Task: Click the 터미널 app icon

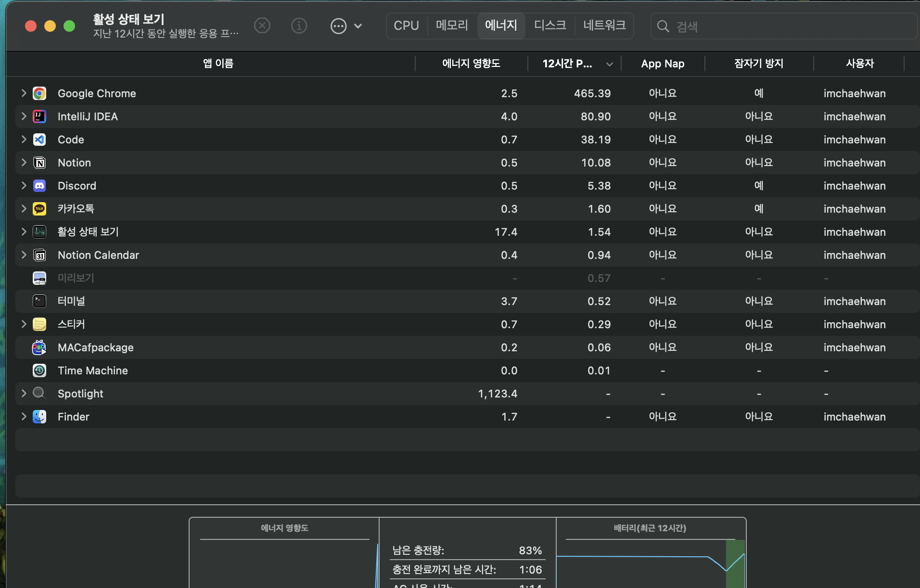Action: (x=39, y=301)
